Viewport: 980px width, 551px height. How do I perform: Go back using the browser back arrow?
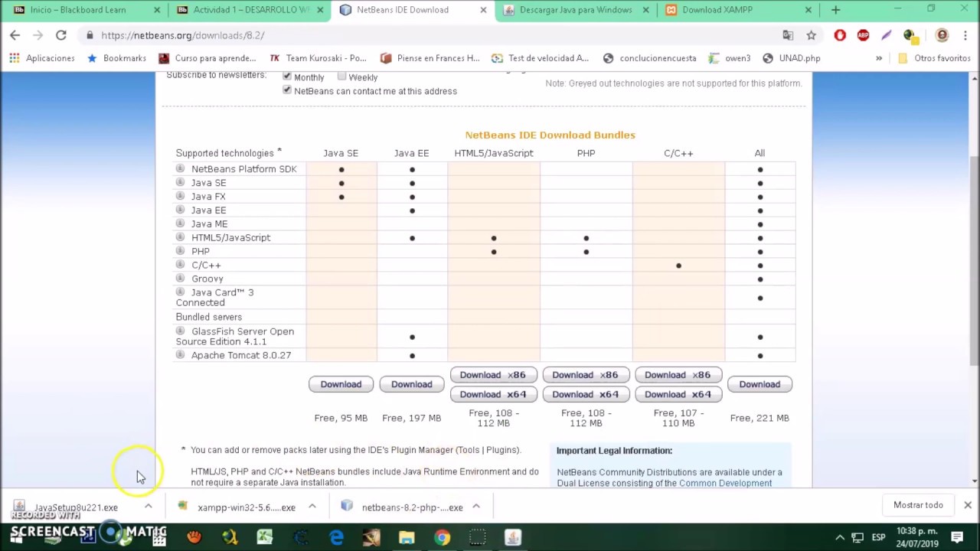15,35
